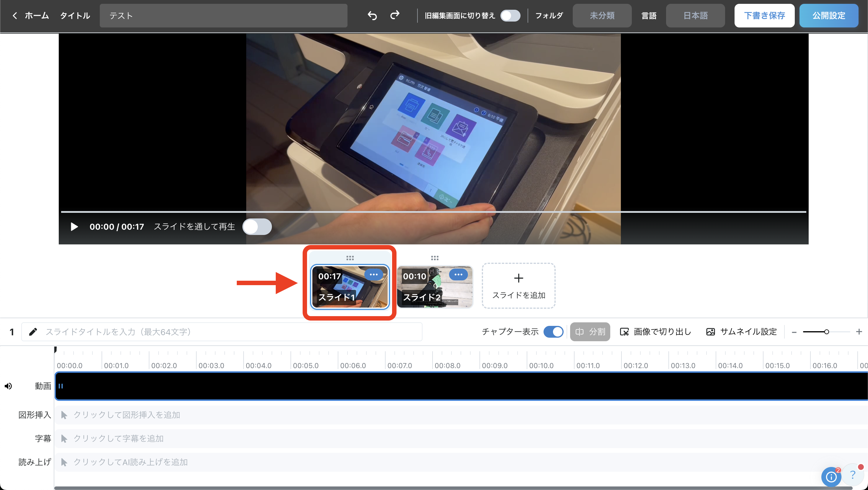Open the three-dot menu on スライド2
868x490 pixels.
(458, 275)
